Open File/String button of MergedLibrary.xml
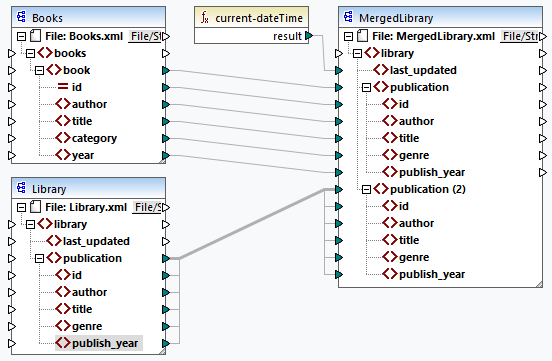This screenshot has height=361, width=552. click(x=520, y=36)
